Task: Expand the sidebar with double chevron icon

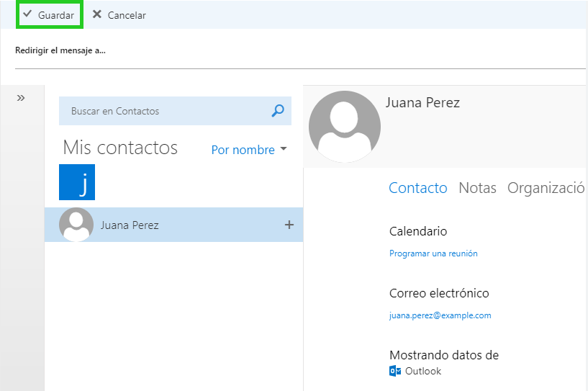Action: coord(21,99)
